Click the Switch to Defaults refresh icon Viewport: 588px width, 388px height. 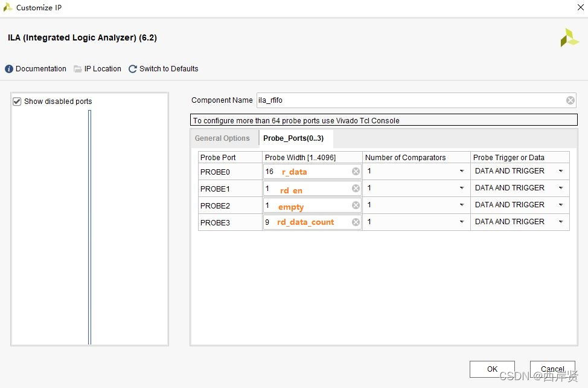click(x=132, y=69)
